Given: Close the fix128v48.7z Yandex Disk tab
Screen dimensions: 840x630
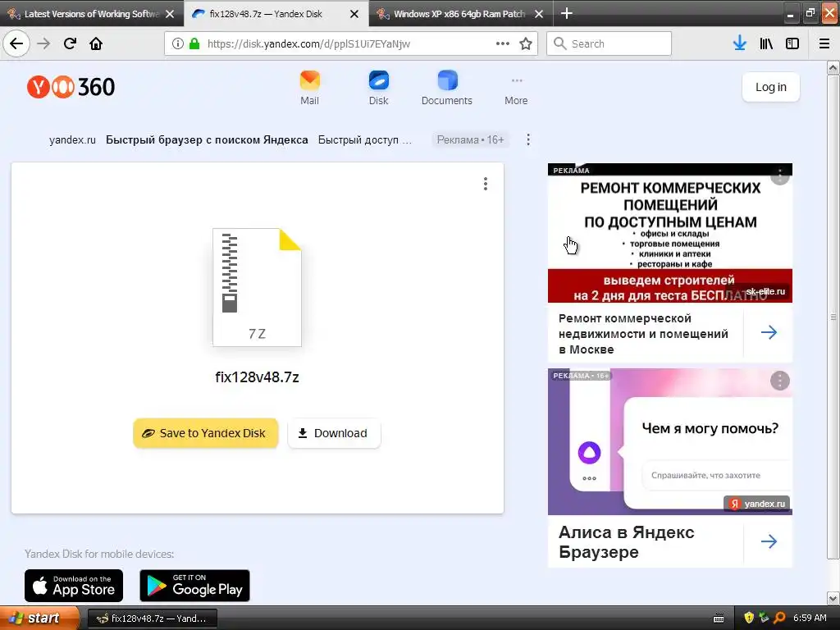Looking at the screenshot, I should pyautogui.click(x=354, y=14).
